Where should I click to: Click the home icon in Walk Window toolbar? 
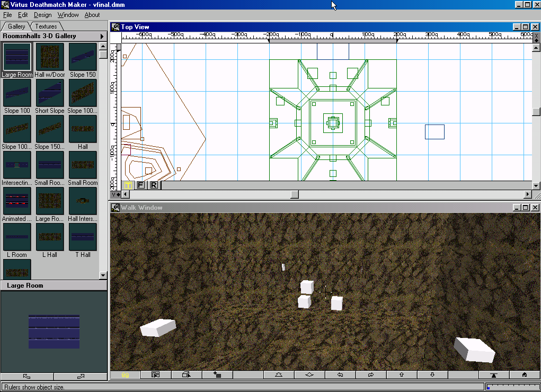(525, 375)
